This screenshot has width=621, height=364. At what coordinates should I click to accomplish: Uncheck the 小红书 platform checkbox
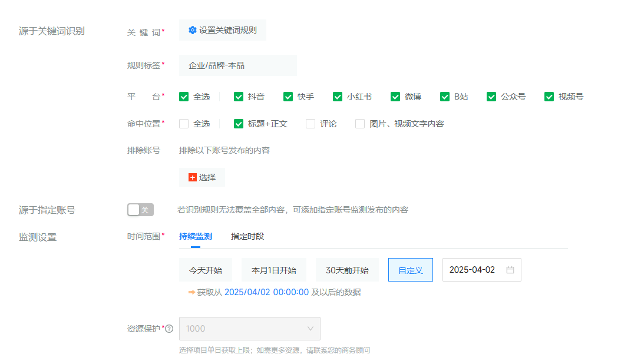(x=338, y=97)
